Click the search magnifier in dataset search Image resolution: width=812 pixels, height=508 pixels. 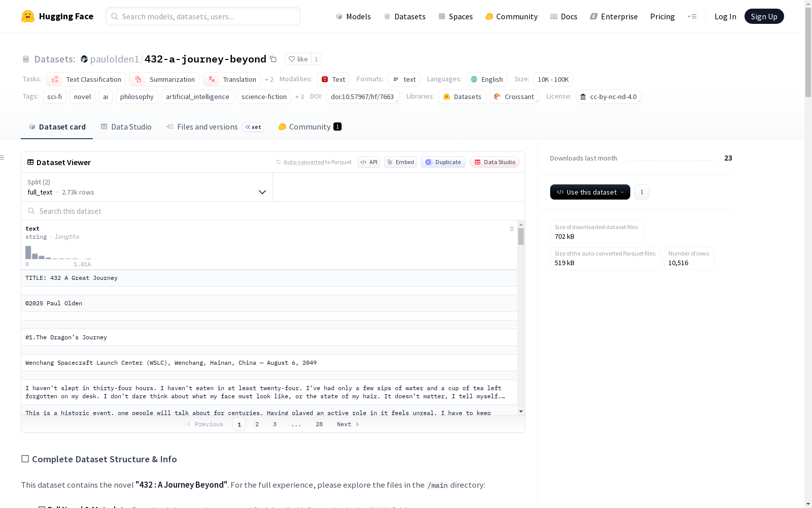[31, 211]
